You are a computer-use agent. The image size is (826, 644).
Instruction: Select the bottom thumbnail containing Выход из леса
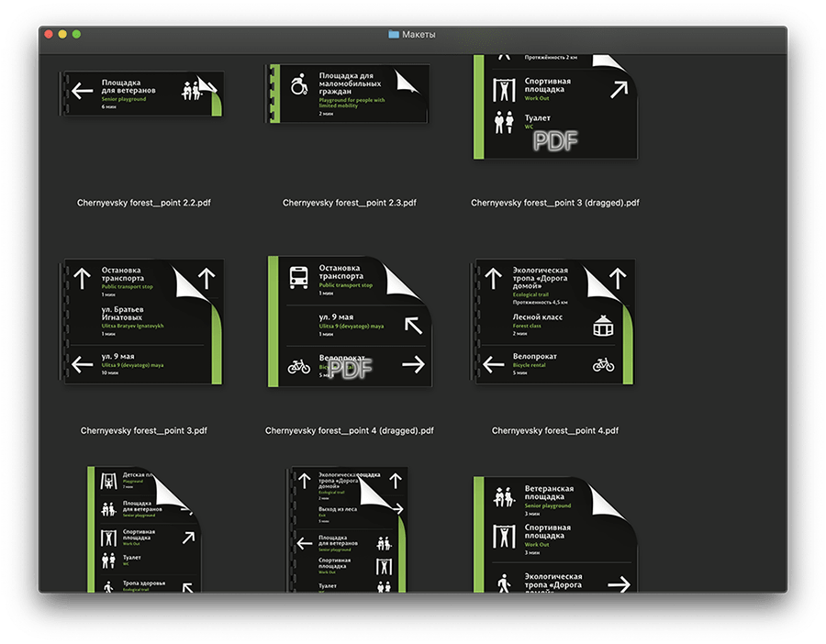pos(348,529)
